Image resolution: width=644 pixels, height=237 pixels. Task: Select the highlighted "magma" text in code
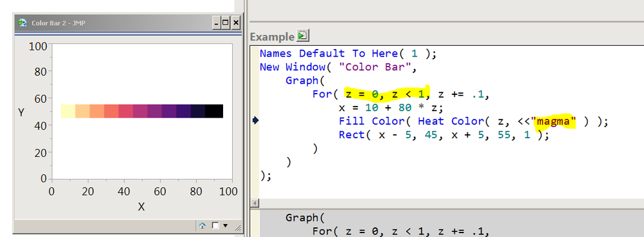pos(554,121)
